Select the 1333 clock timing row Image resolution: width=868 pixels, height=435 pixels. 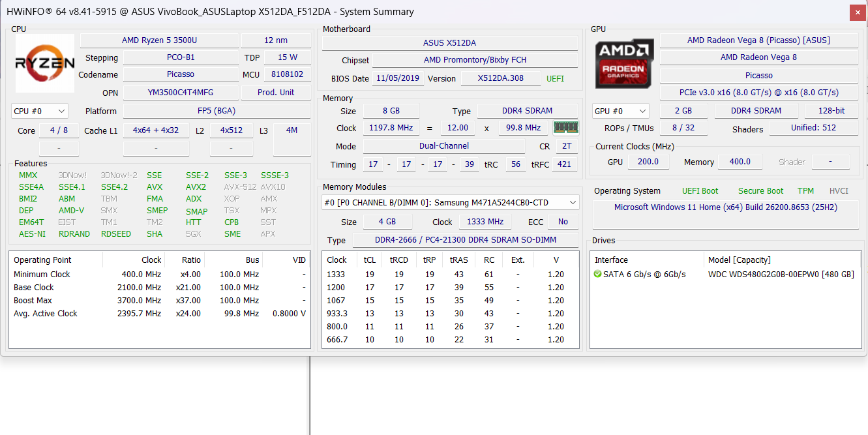pyautogui.click(x=450, y=275)
